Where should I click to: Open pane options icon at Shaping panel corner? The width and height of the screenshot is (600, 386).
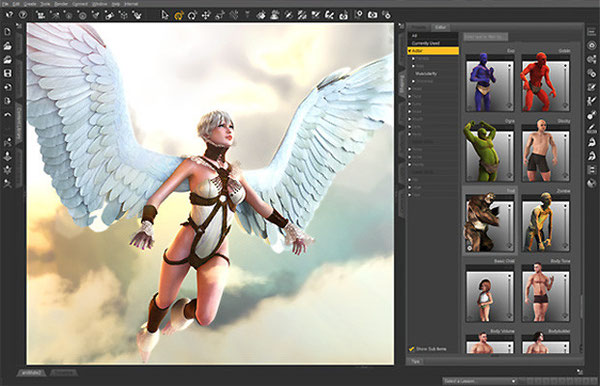(x=401, y=26)
